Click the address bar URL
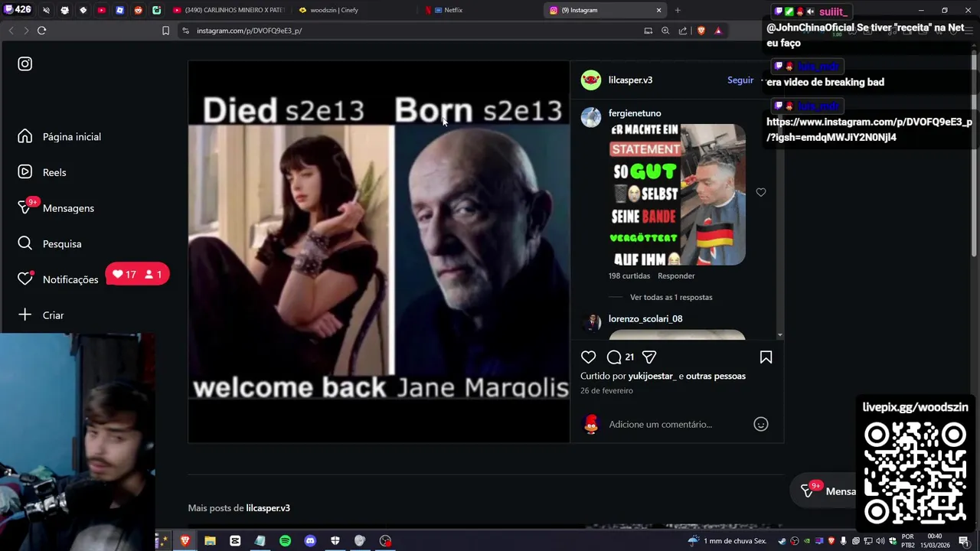980x551 pixels. tap(249, 31)
